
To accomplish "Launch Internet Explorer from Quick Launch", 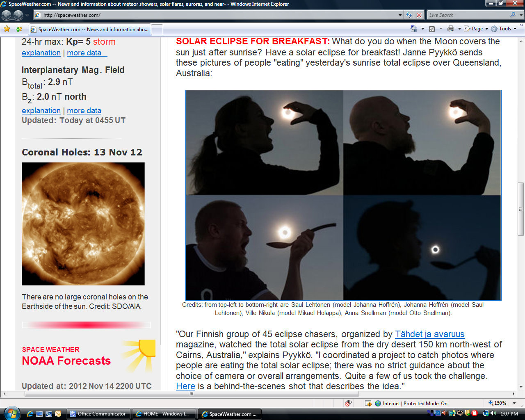I will pos(30,414).
